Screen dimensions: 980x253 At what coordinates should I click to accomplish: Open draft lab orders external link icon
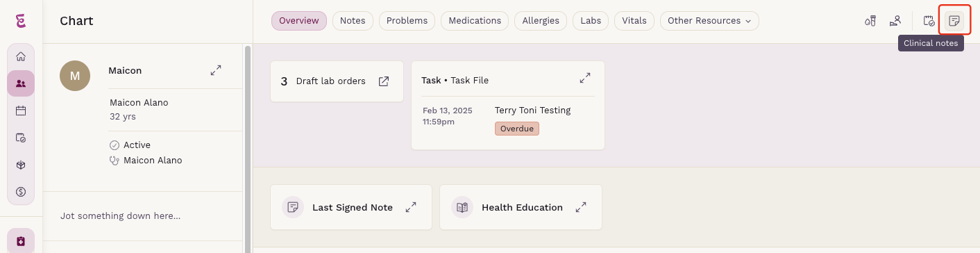tap(384, 81)
